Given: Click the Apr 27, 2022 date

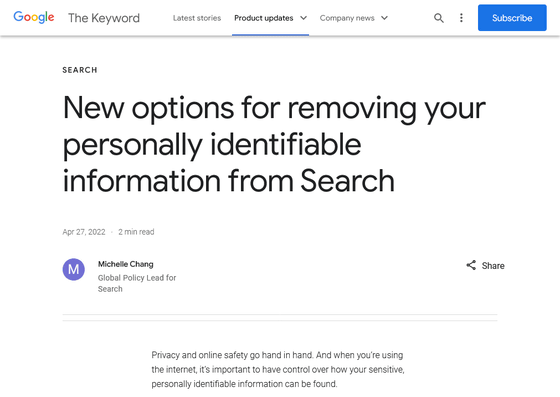Looking at the screenshot, I should point(84,232).
